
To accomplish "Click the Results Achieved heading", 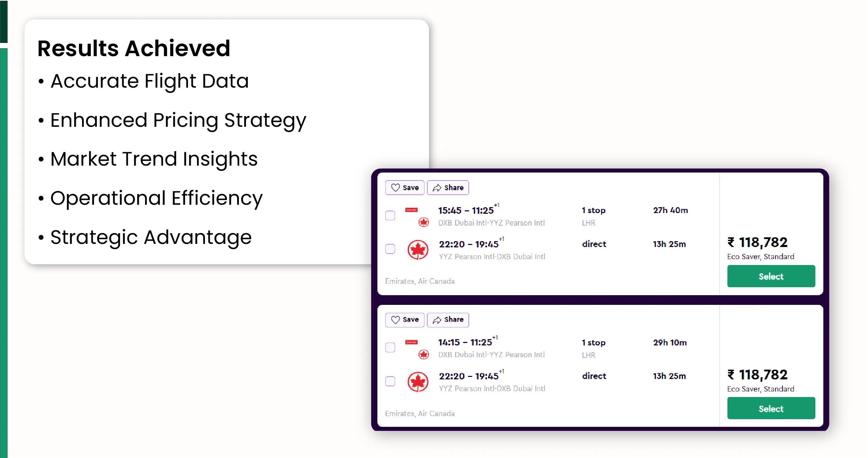I will tap(134, 48).
